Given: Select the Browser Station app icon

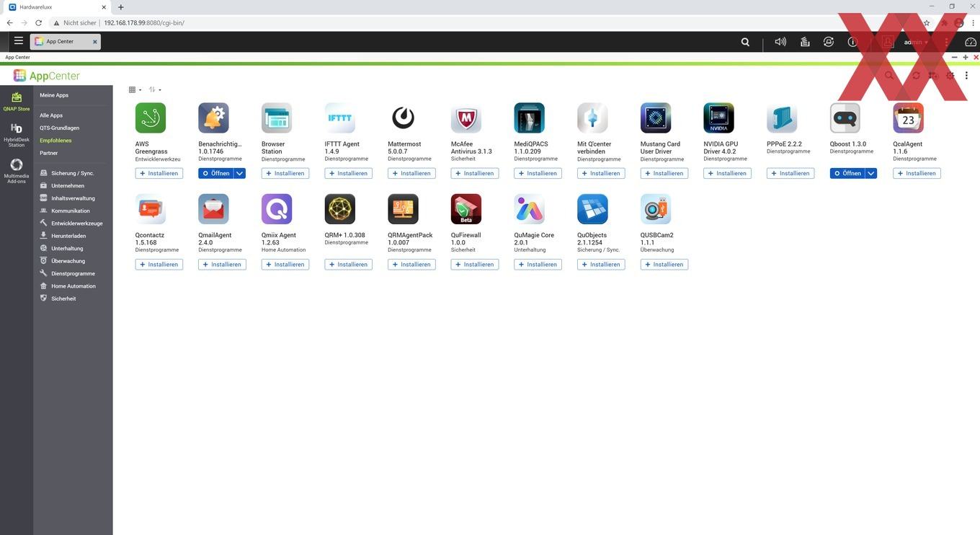Looking at the screenshot, I should [277, 118].
